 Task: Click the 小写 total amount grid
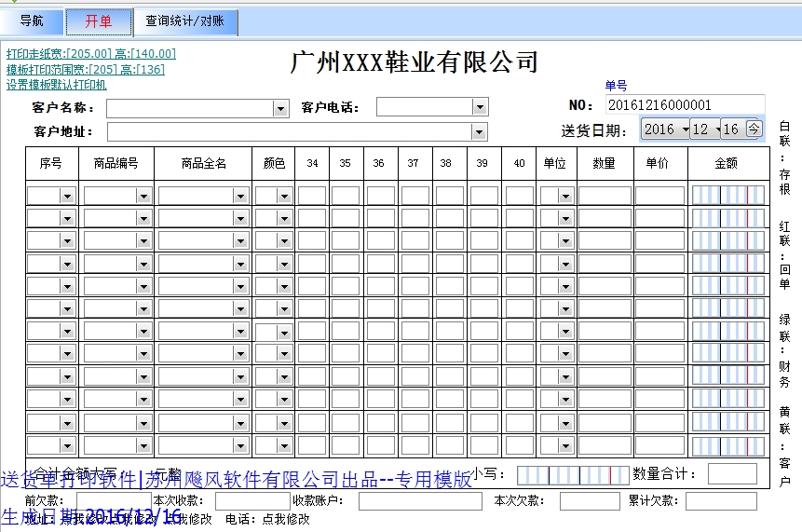[573, 475]
